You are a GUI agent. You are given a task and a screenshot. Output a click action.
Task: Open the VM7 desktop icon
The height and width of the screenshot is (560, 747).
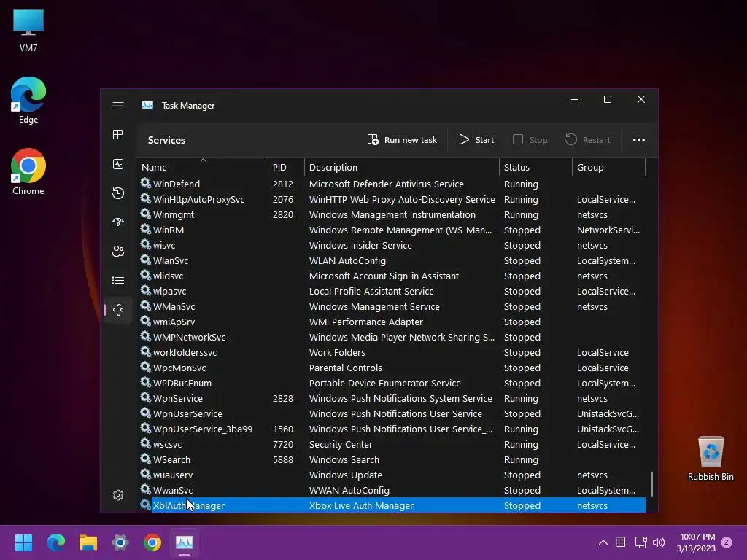[x=28, y=30]
